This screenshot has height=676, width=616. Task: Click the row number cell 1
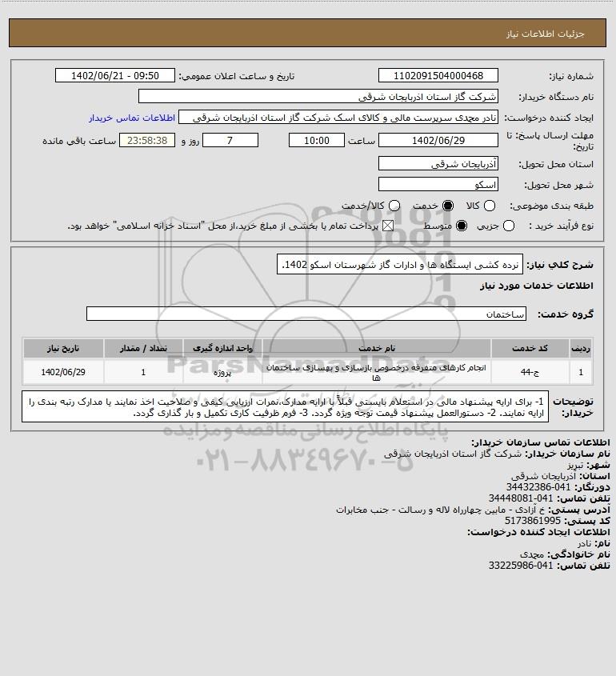(581, 372)
